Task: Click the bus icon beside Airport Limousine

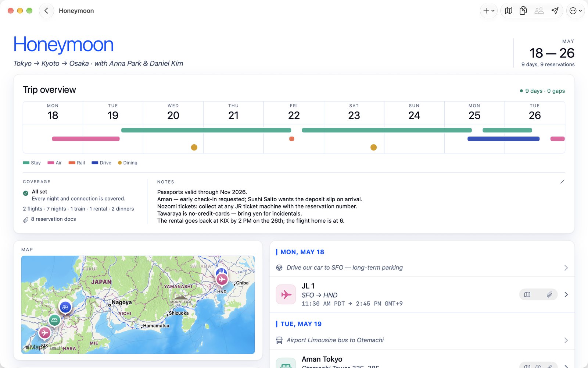Action: 279,340
